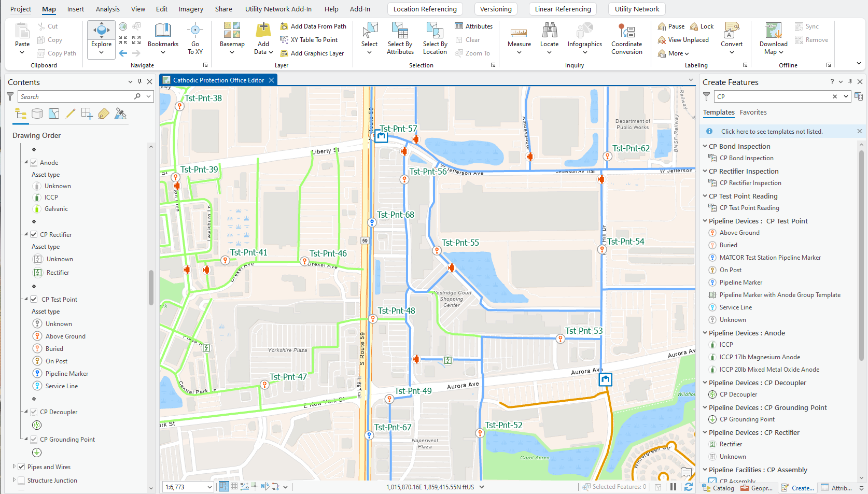Toggle the CP Grounding Point layer checkbox
The height and width of the screenshot is (494, 868).
click(34, 439)
